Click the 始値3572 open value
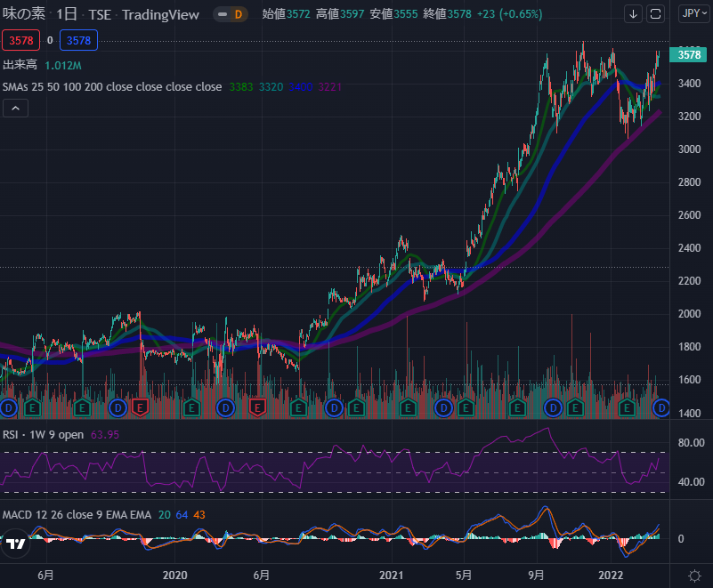The height and width of the screenshot is (588, 713). (x=286, y=14)
